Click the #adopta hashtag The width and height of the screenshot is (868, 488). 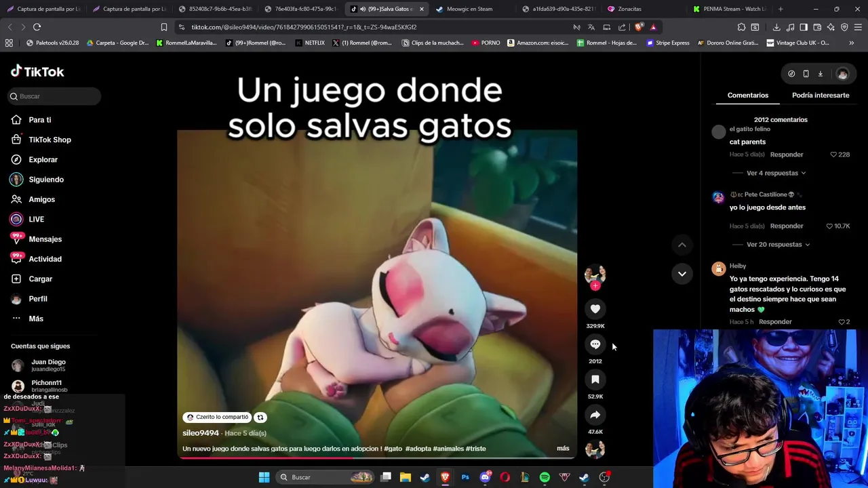point(418,449)
